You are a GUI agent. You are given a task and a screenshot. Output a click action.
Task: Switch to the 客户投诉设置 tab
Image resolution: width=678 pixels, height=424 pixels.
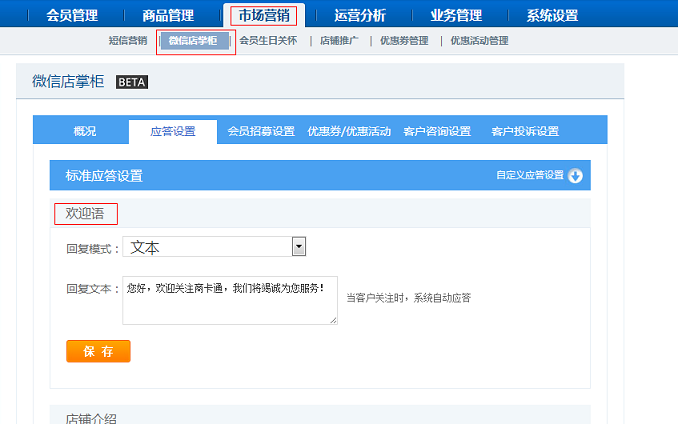click(x=525, y=131)
